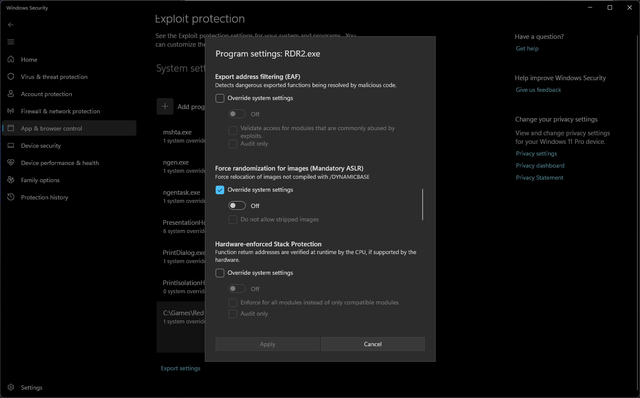Check Audit only under Stack Protection
Screen dimensions: 640x398
pyautogui.click(x=233, y=314)
